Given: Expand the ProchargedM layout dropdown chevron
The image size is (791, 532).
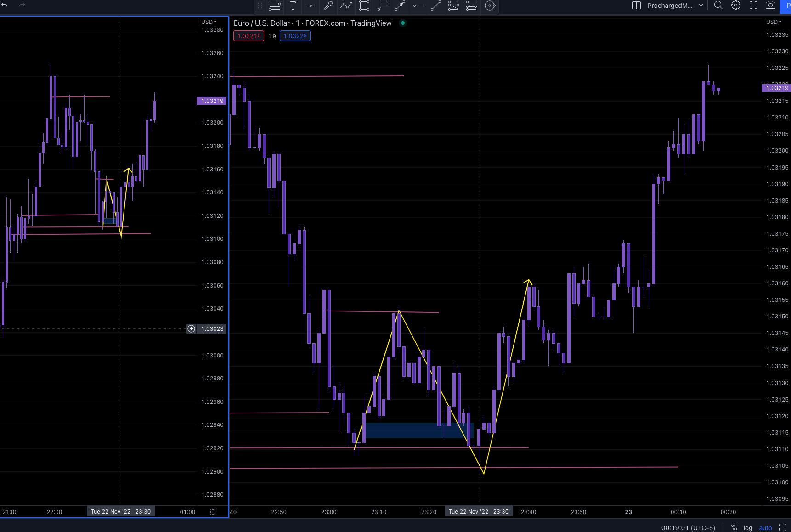Looking at the screenshot, I should click(x=701, y=6).
